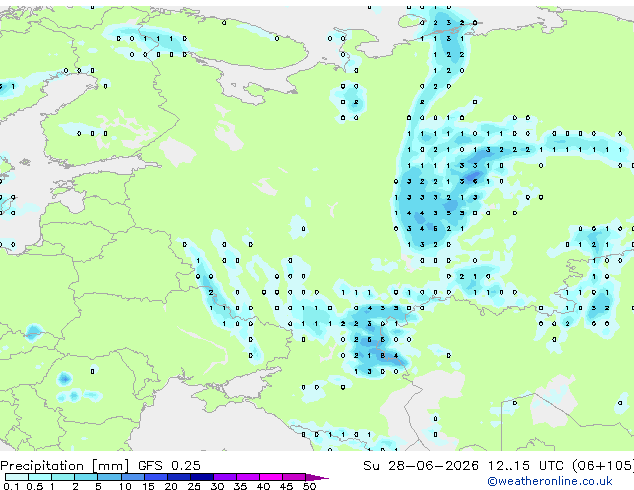Click the 0.1 to 0.5 mm legend swatch
634x490 pixels.
click(x=17, y=477)
